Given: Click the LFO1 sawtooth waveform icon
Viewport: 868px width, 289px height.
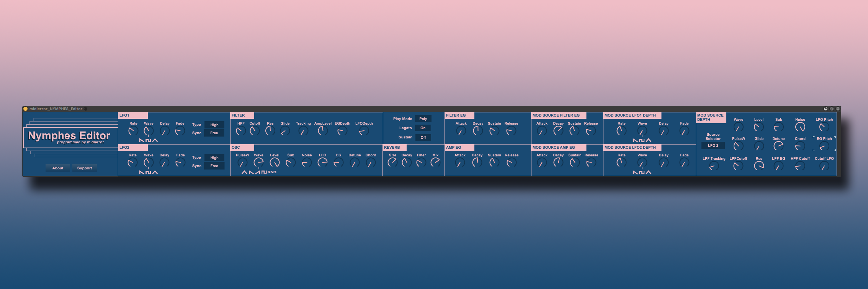Looking at the screenshot, I should (x=142, y=141).
